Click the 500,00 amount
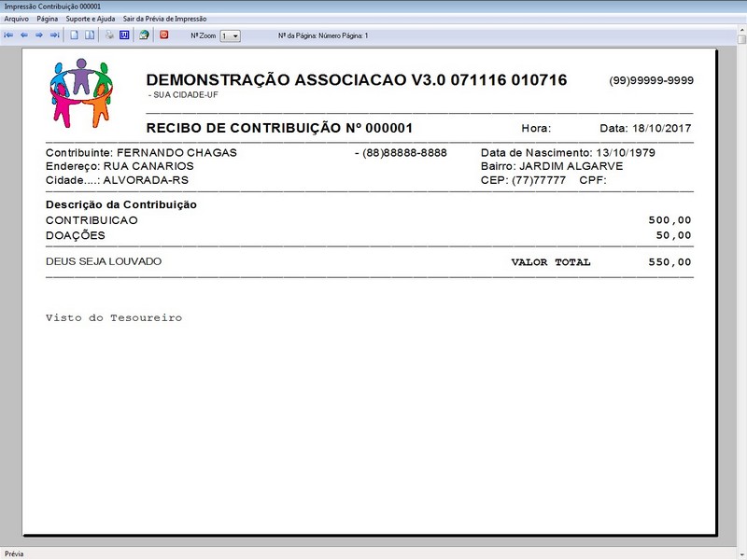The image size is (747, 560). (669, 220)
